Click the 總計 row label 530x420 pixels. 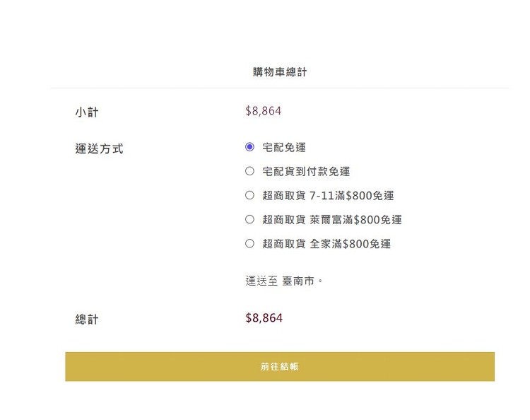(87, 320)
